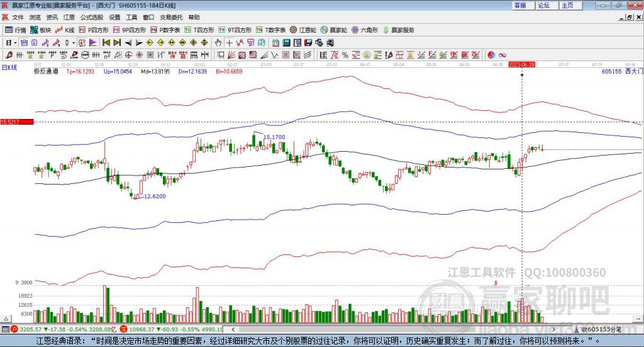Viewport: 644px width, 347px height.
Task: Click the 12.6200 low price label
Action: 155,196
